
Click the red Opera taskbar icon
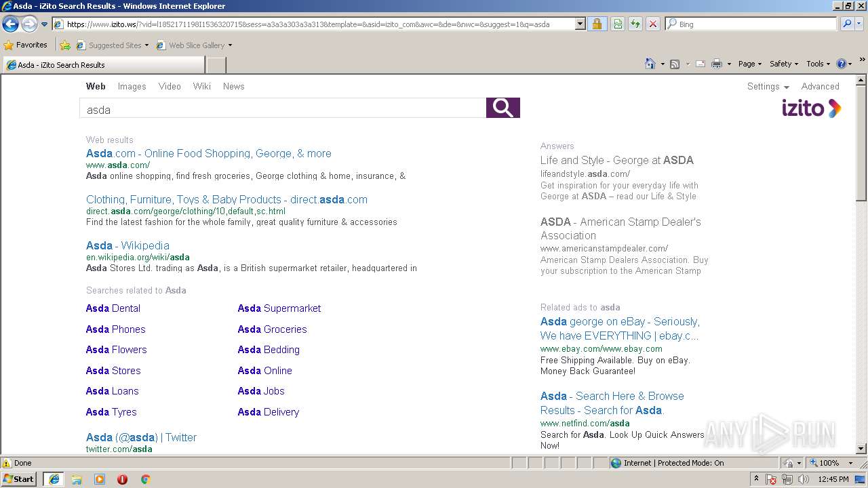(x=122, y=479)
